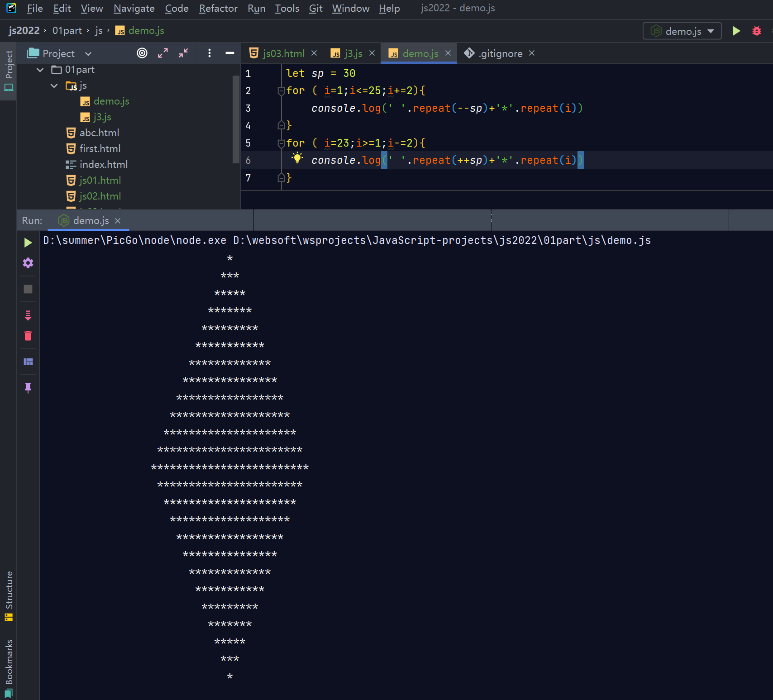
Task: Open the Code menu
Action: click(177, 8)
